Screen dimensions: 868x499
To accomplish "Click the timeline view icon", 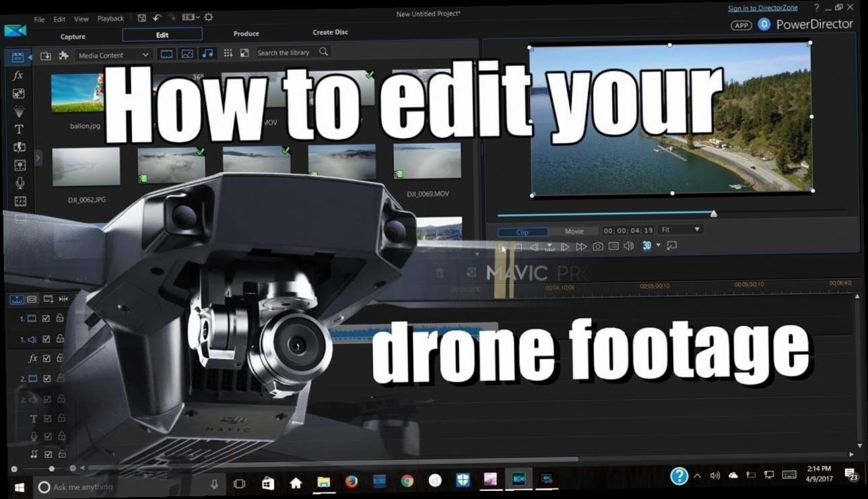I will click(17, 298).
